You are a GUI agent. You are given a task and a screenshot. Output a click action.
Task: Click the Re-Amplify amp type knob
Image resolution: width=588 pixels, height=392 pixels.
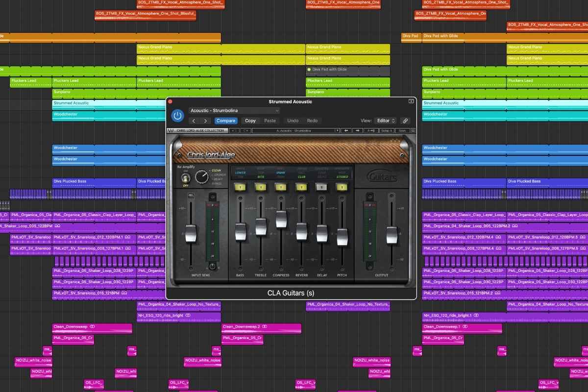coord(201,177)
